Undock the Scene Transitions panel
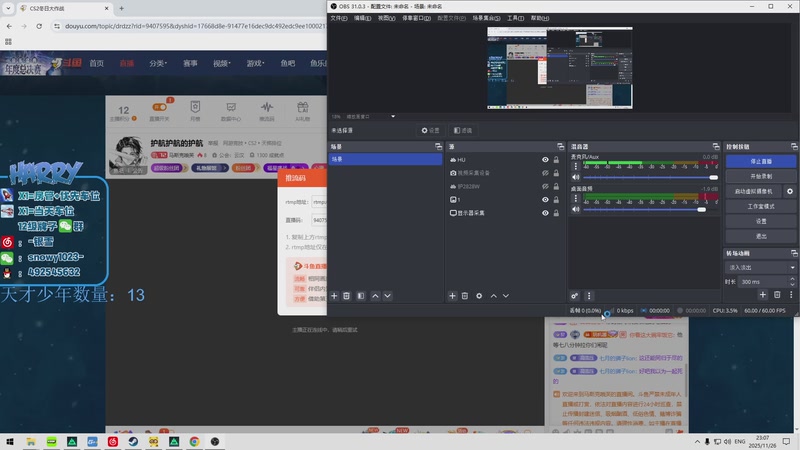800x450 pixels. pos(794,253)
